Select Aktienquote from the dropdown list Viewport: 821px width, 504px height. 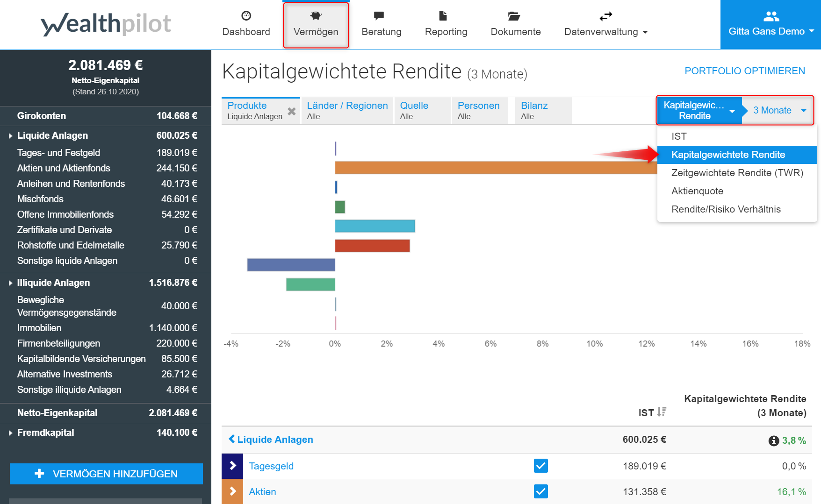(737, 191)
